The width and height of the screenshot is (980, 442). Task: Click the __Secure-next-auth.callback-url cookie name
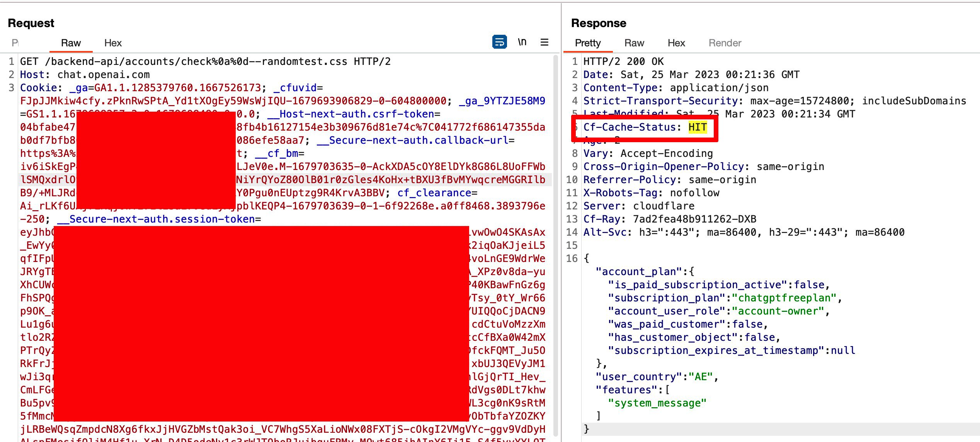[x=413, y=140]
